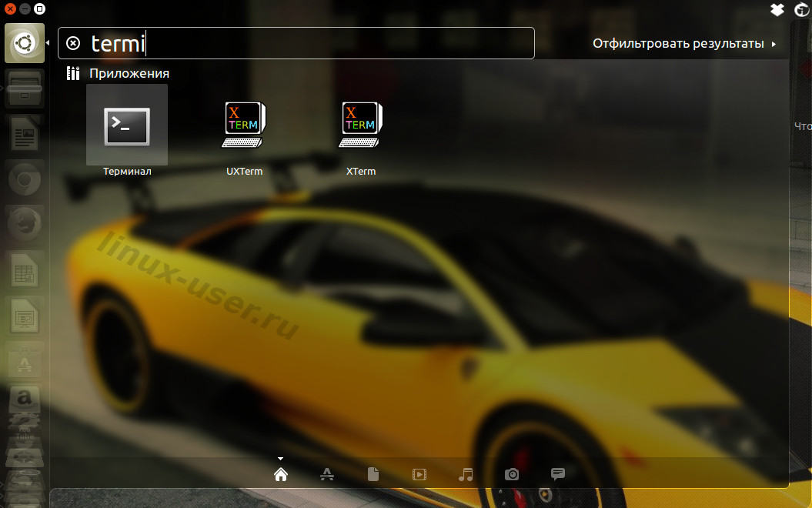The height and width of the screenshot is (508, 812).
Task: Click the 'XTerm' label text
Action: (361, 172)
